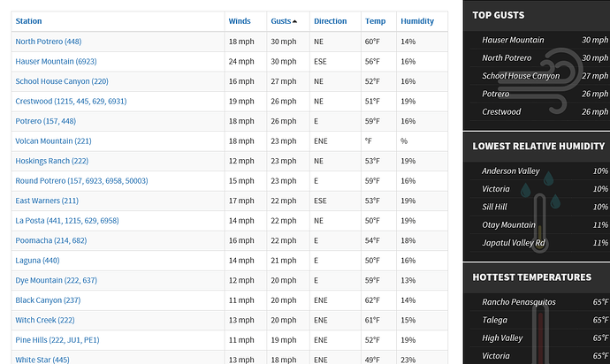
Task: Select Anderson Valley in Lowest Relative Humidity
Action: [510, 171]
